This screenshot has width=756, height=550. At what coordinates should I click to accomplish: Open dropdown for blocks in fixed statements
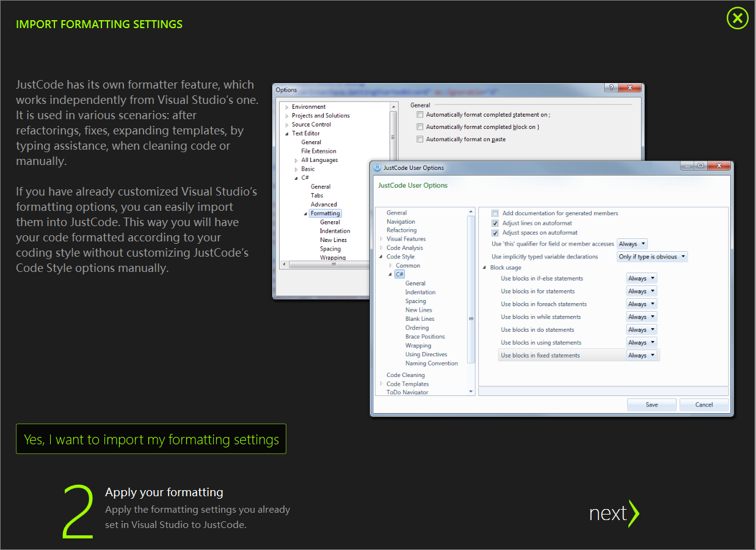click(641, 355)
